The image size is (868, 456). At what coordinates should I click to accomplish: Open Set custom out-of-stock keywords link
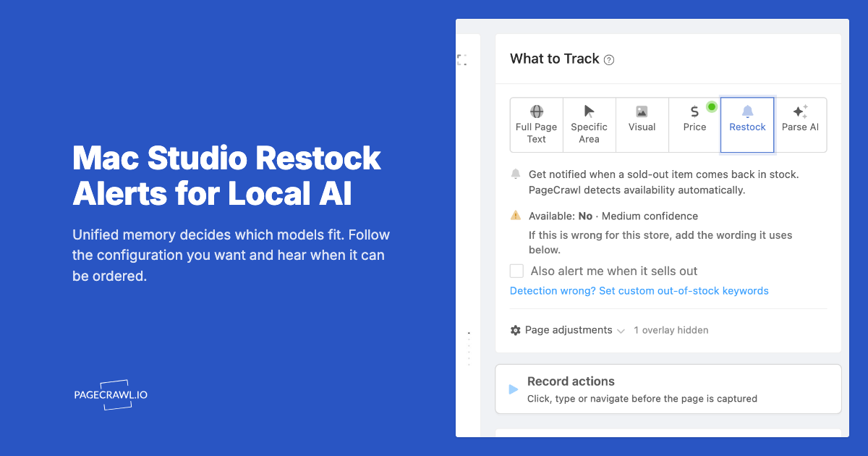(x=639, y=291)
